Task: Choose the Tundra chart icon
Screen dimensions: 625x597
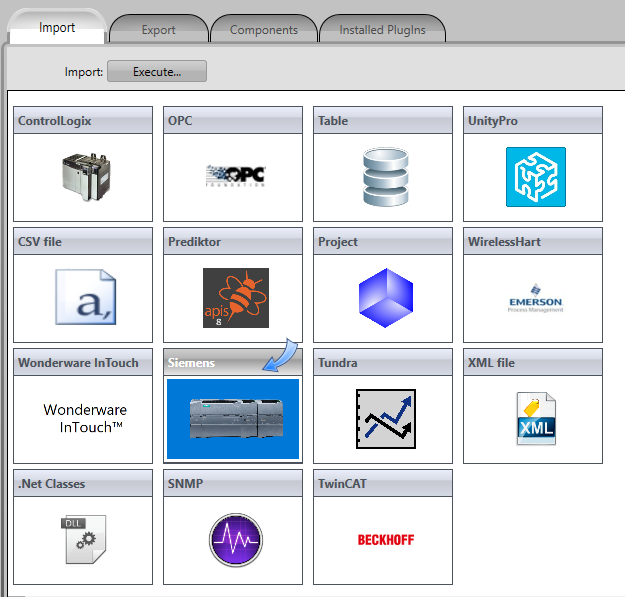Action: pos(385,418)
